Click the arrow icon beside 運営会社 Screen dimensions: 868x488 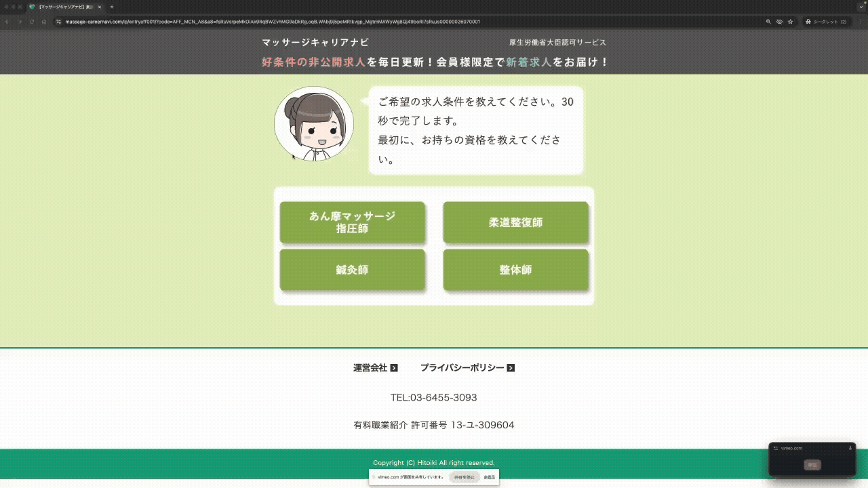pos(394,368)
